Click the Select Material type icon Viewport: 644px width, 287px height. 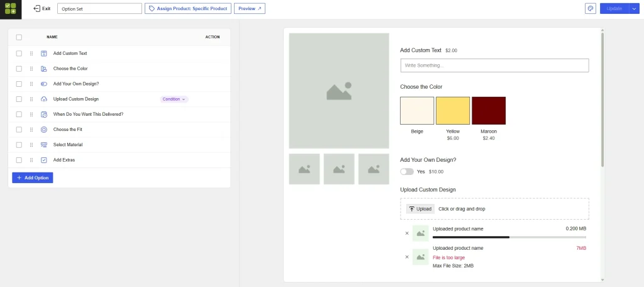[x=44, y=145]
